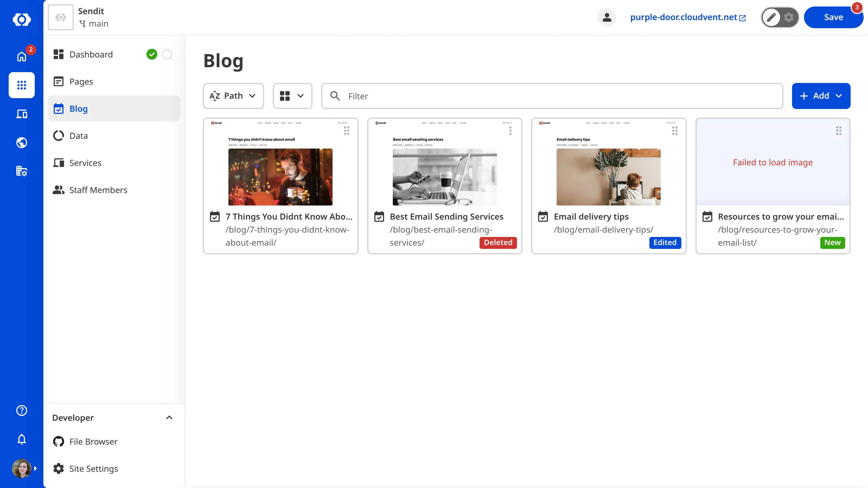Click the main branch label
Image resolution: width=868 pixels, height=488 pixels.
(x=94, y=24)
